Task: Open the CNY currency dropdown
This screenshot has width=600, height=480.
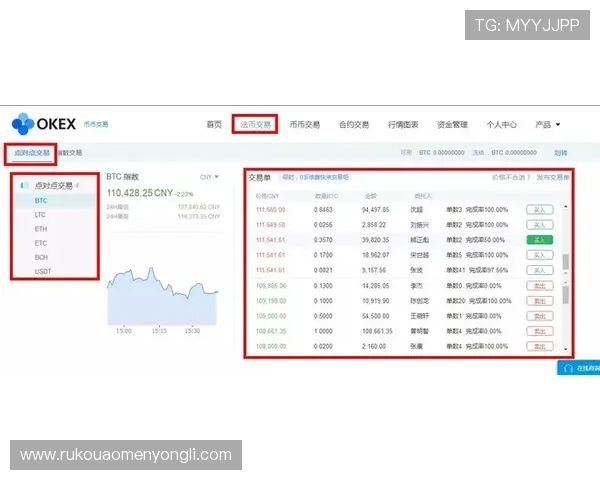Action: point(209,177)
